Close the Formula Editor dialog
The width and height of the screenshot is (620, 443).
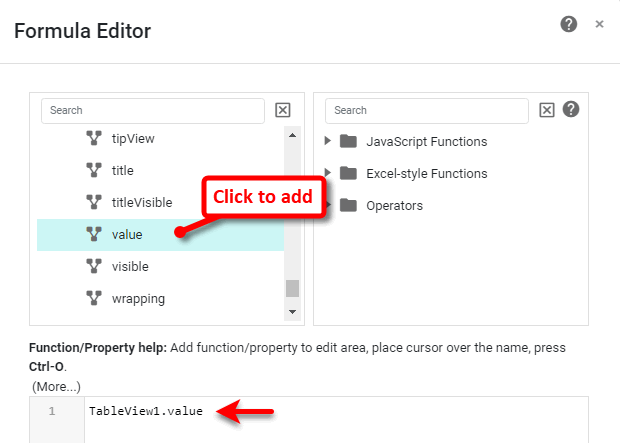599,25
